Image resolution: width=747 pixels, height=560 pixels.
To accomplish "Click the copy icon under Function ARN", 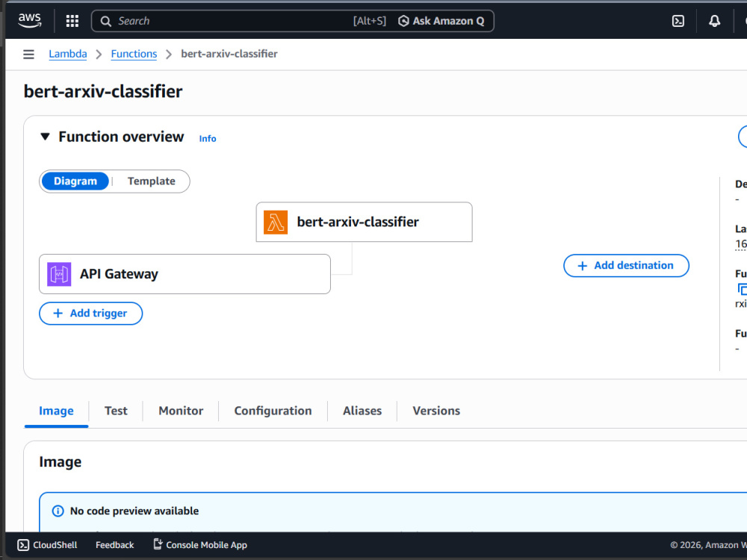I will click(743, 288).
